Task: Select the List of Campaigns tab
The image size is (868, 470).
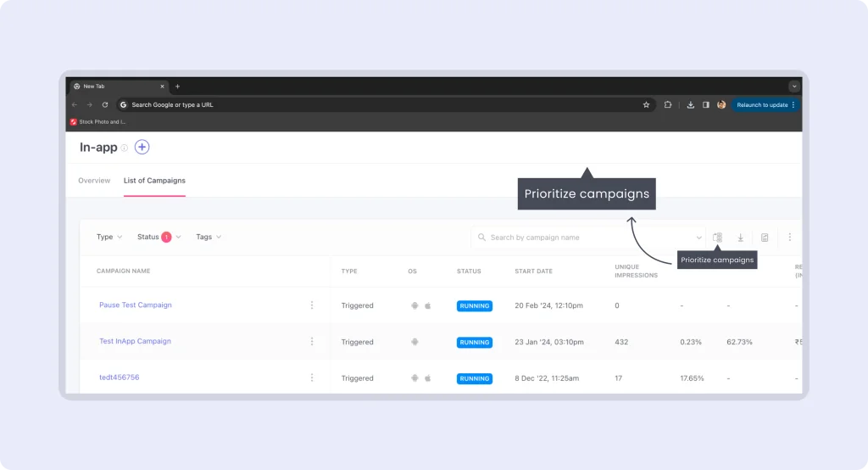Action: pyautogui.click(x=154, y=181)
